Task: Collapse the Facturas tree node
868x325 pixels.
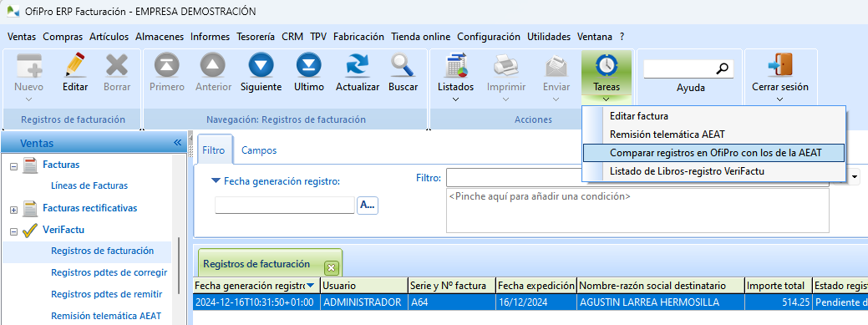Action: (14, 166)
